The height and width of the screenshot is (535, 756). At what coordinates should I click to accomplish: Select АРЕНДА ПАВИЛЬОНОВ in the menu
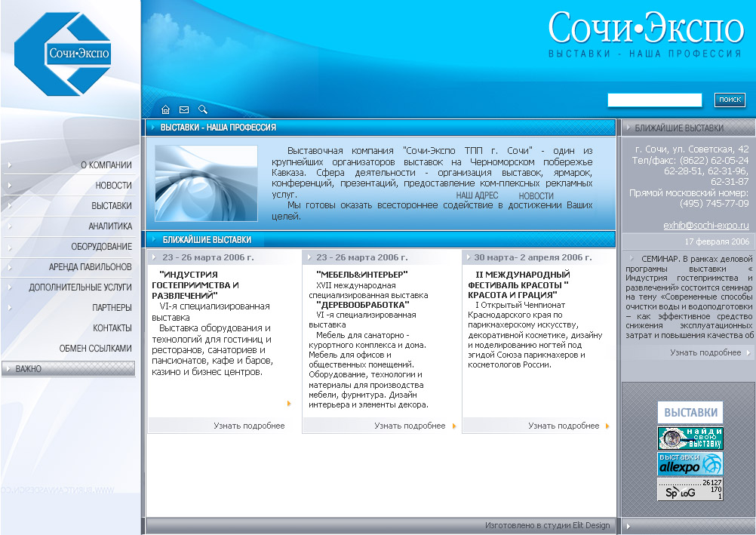90,267
